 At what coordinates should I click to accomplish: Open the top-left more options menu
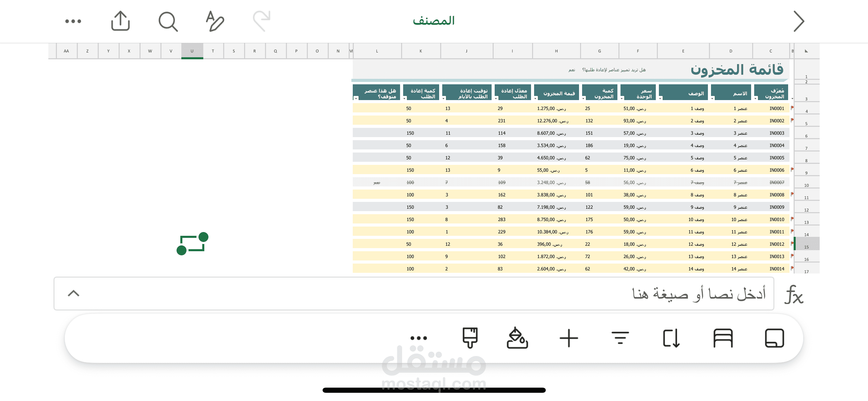coord(72,21)
